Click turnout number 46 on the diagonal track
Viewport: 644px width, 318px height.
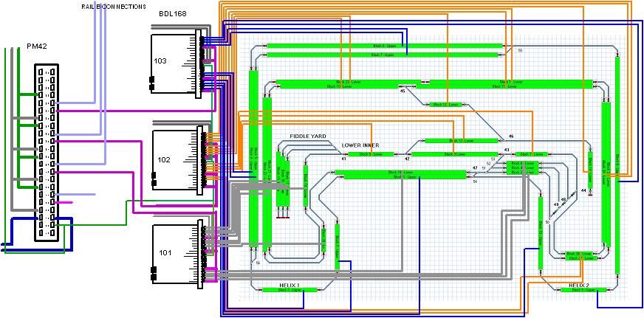click(510, 136)
